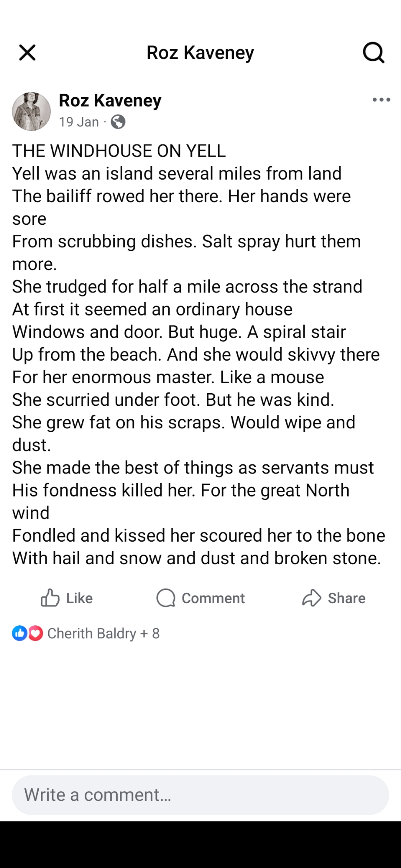Click the 19 Jan post timestamp

(x=79, y=122)
